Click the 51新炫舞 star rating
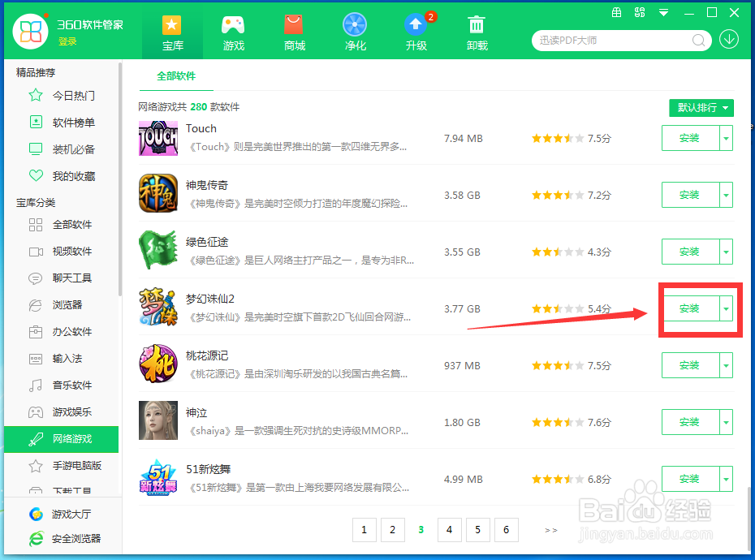This screenshot has height=560, width=755. click(x=558, y=479)
